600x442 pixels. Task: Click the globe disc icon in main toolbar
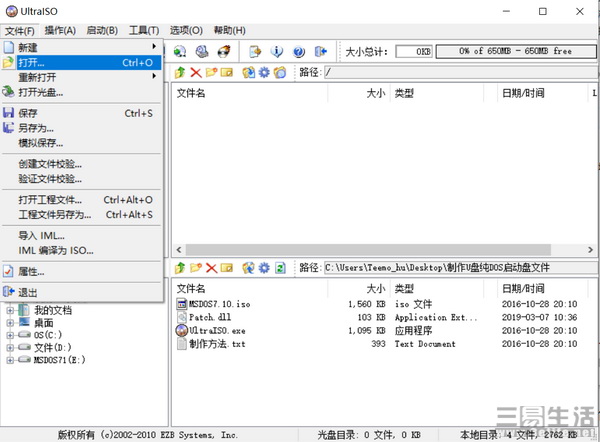pos(180,51)
